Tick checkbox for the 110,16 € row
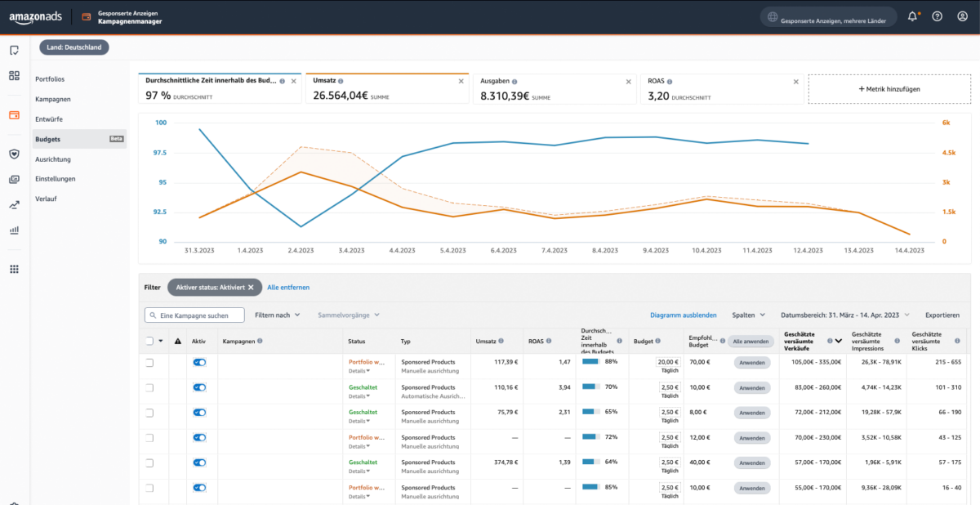 (x=149, y=387)
